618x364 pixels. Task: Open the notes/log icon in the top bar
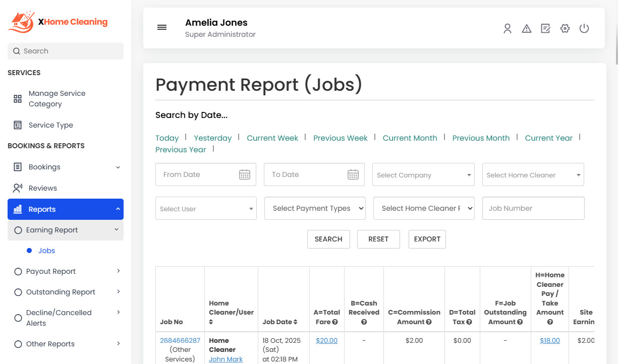[546, 29]
